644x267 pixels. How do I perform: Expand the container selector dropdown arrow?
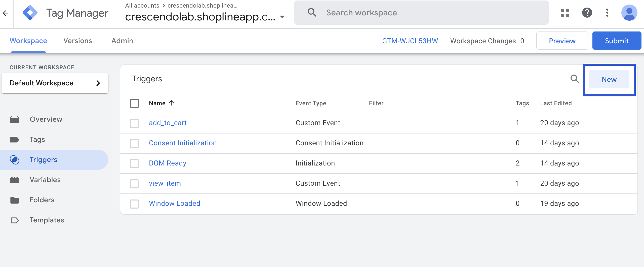click(282, 17)
